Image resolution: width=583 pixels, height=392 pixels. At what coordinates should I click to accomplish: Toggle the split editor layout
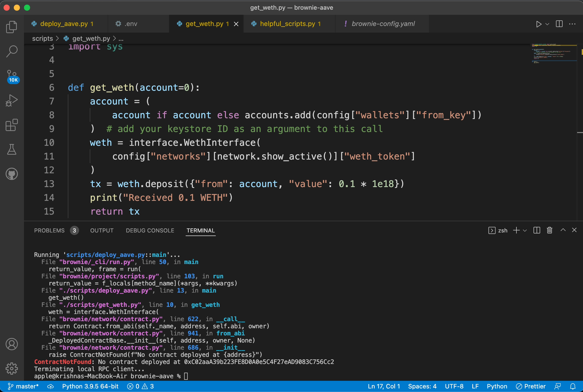559,24
